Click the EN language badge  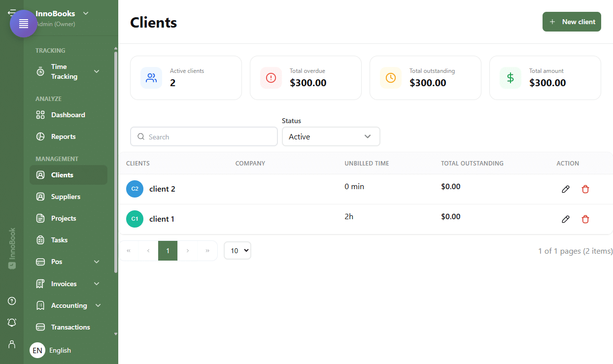click(37, 350)
